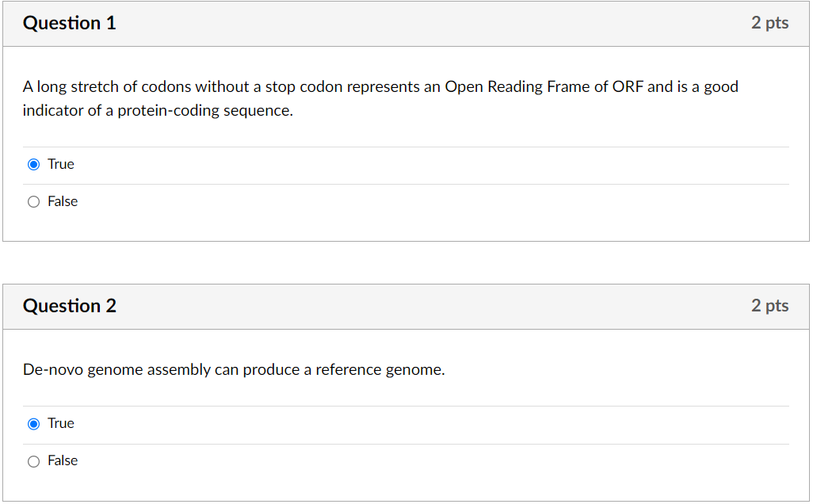Choose False radio button for Question 2
Screen dimensions: 813x504
click(33, 461)
